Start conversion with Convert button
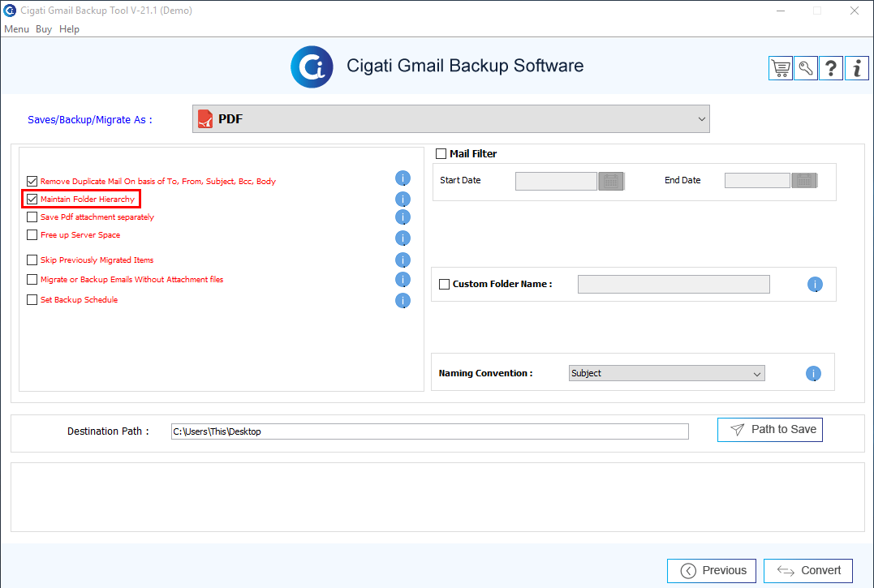874x588 pixels. pyautogui.click(x=808, y=571)
